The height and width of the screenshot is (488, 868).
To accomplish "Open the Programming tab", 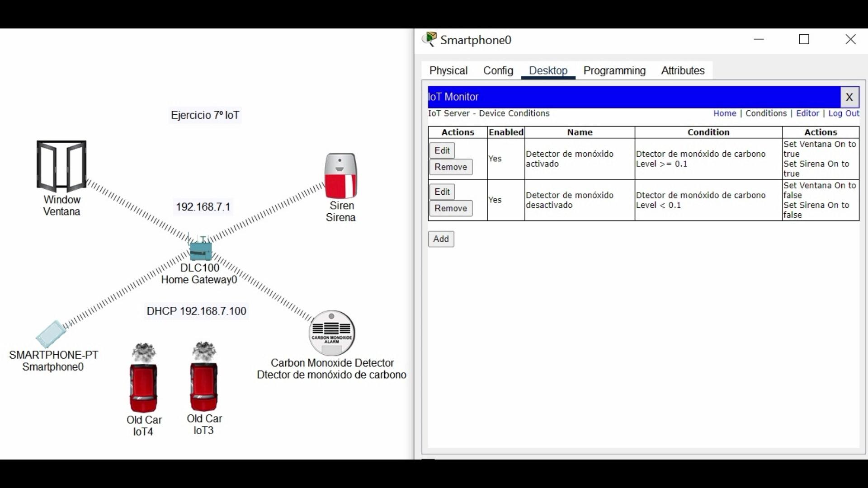I will pos(614,70).
